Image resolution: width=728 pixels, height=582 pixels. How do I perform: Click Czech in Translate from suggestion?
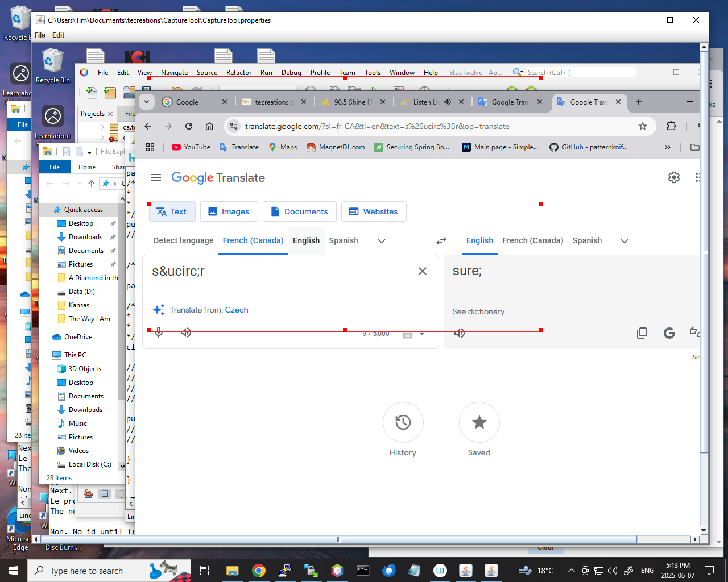(x=237, y=310)
